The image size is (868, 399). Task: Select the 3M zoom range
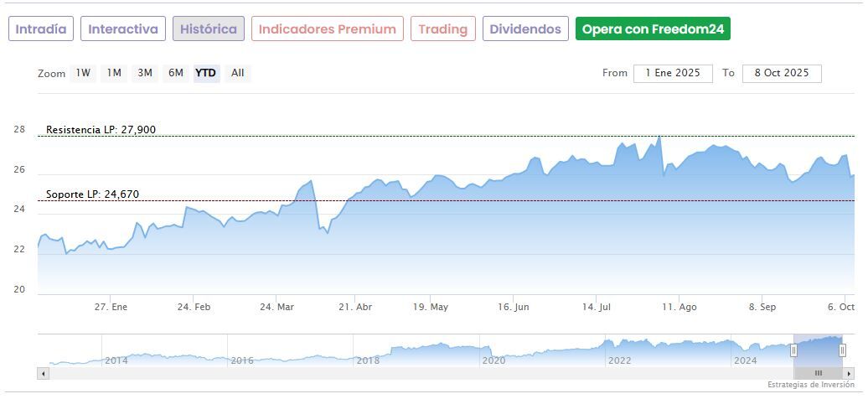145,73
